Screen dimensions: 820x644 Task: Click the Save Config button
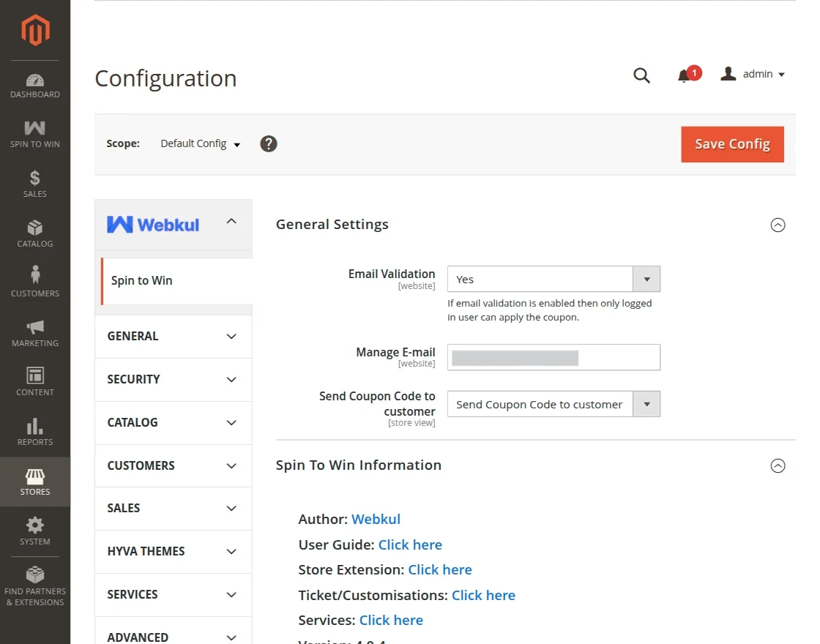point(732,144)
